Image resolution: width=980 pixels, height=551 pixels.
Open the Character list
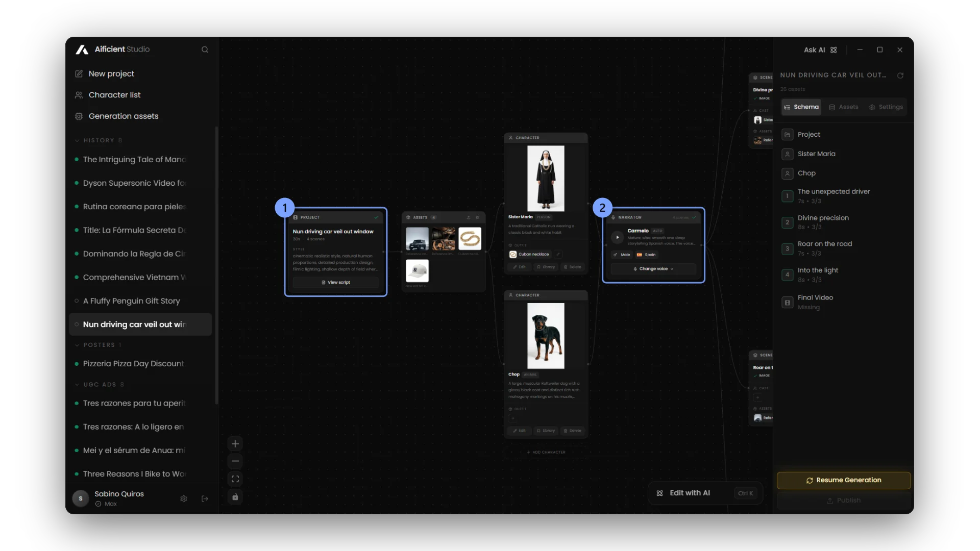(114, 95)
